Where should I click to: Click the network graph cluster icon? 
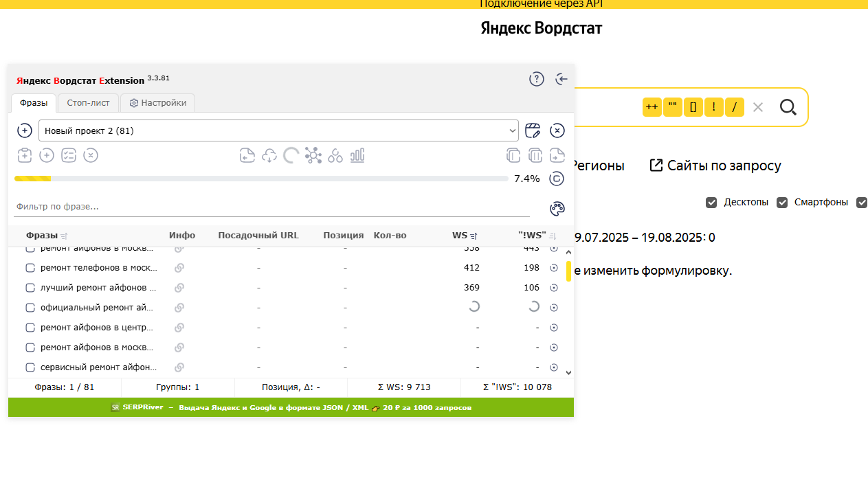pyautogui.click(x=313, y=155)
